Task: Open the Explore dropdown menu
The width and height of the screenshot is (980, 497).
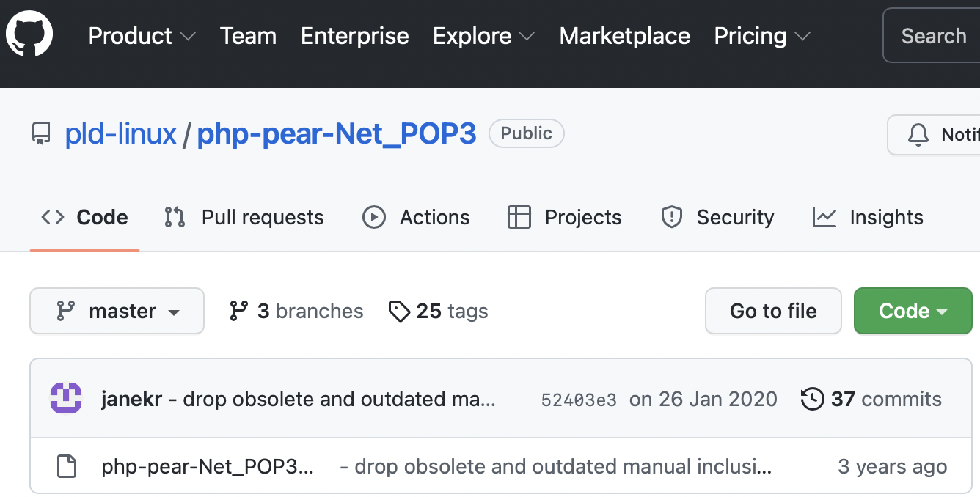Action: click(x=483, y=36)
